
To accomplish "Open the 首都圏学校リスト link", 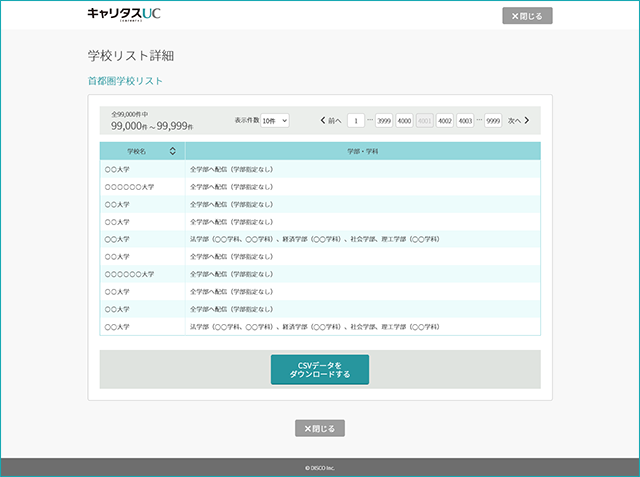I will click(125, 81).
